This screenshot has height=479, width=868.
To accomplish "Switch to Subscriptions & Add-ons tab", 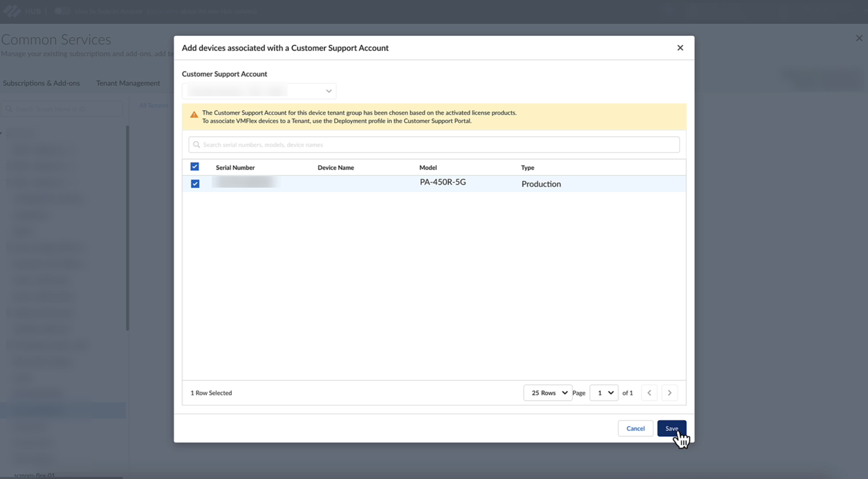I will (41, 83).
